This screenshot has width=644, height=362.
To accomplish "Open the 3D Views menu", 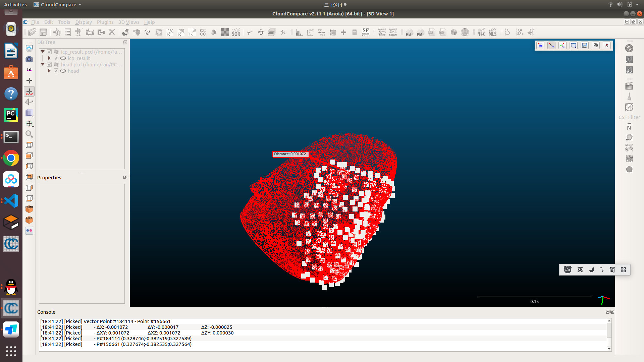I will pyautogui.click(x=129, y=22).
